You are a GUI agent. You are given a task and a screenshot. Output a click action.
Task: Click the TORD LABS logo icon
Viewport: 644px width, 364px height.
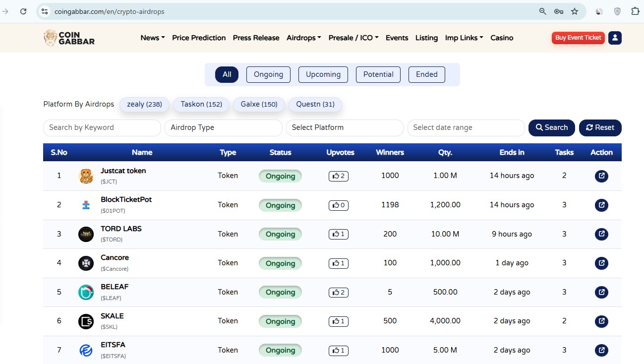[x=86, y=234]
